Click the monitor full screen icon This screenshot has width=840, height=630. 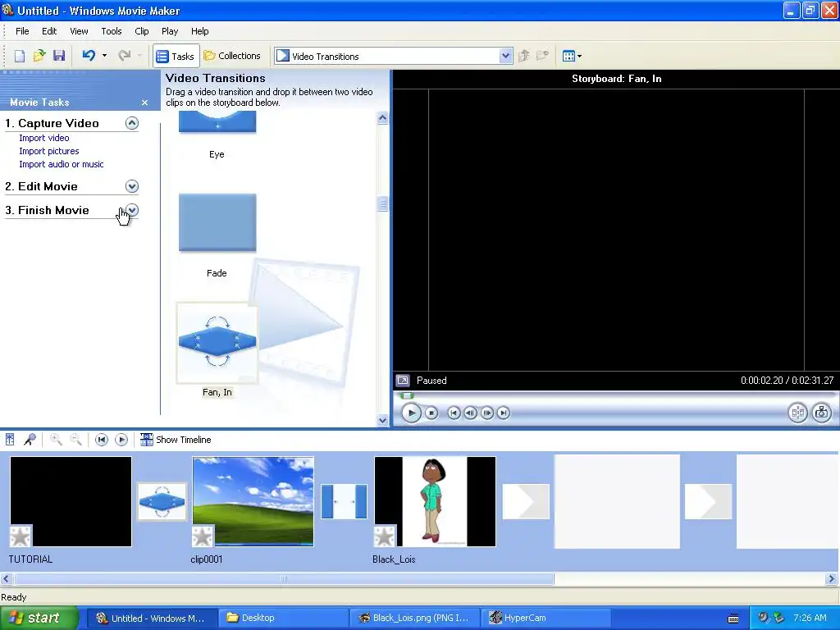[x=403, y=381]
